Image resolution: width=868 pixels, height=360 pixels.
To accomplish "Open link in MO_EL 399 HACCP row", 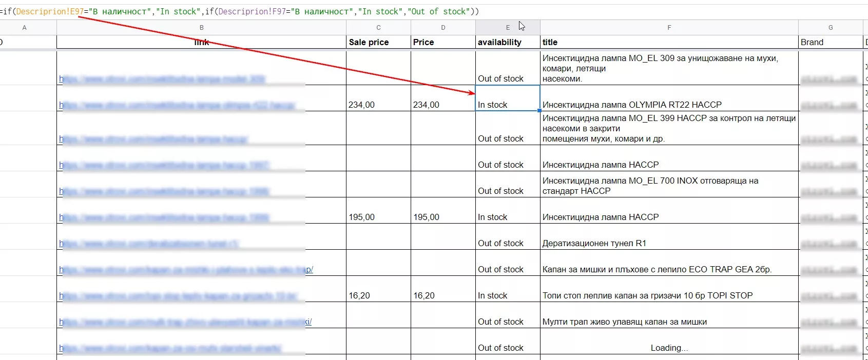I will click(153, 139).
